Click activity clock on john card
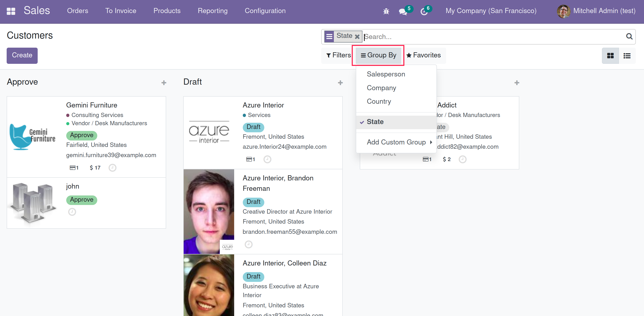This screenshot has width=644, height=316. (72, 212)
